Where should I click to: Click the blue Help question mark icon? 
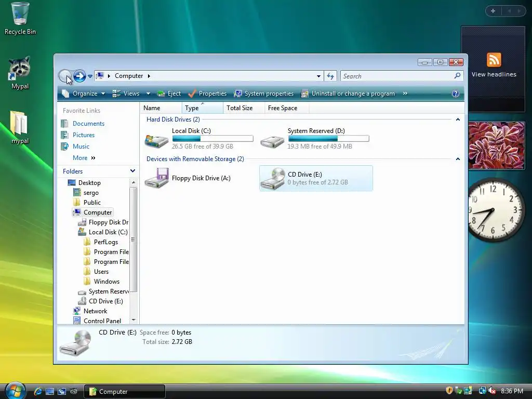click(455, 94)
